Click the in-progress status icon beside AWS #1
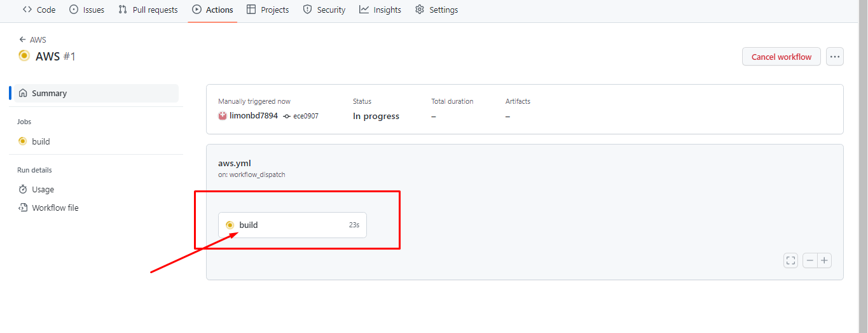 [24, 55]
